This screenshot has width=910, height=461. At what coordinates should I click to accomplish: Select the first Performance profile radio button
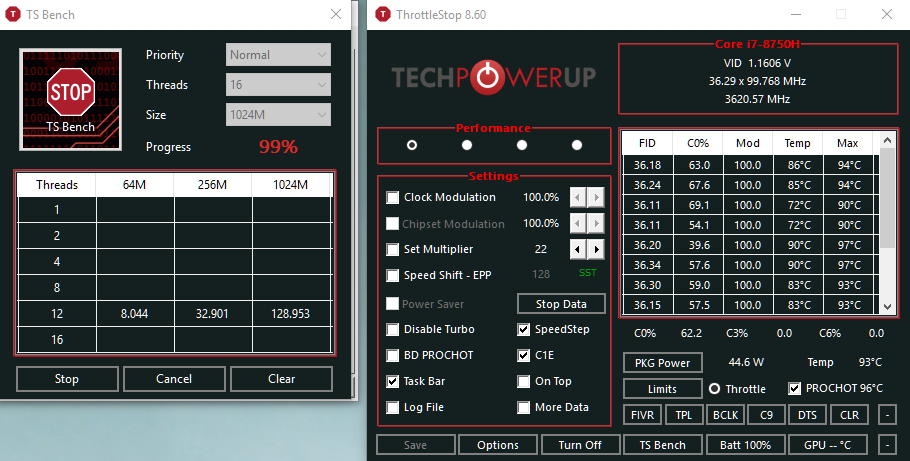(x=411, y=145)
